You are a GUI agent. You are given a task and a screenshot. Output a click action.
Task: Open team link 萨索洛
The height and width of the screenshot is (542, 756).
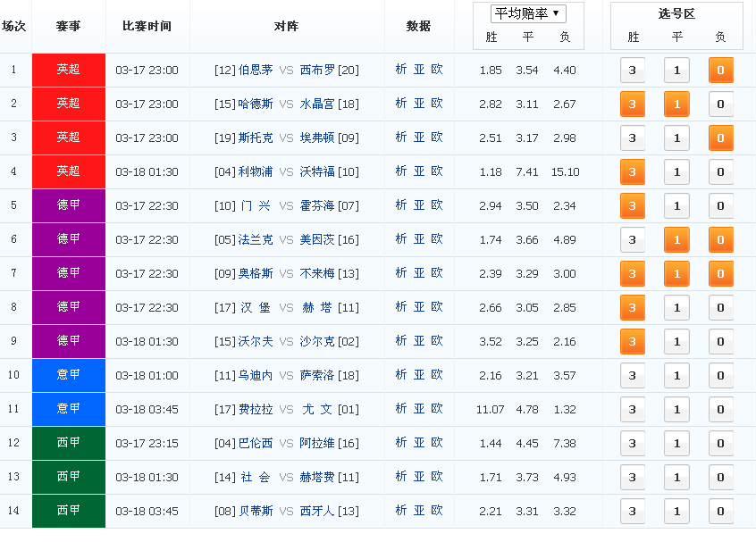[317, 375]
